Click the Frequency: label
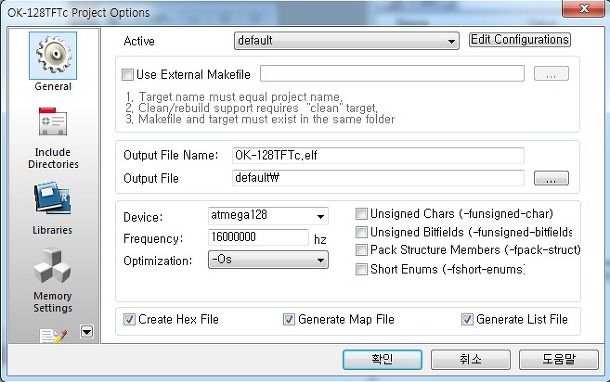Image resolution: width=610 pixels, height=382 pixels. click(153, 238)
